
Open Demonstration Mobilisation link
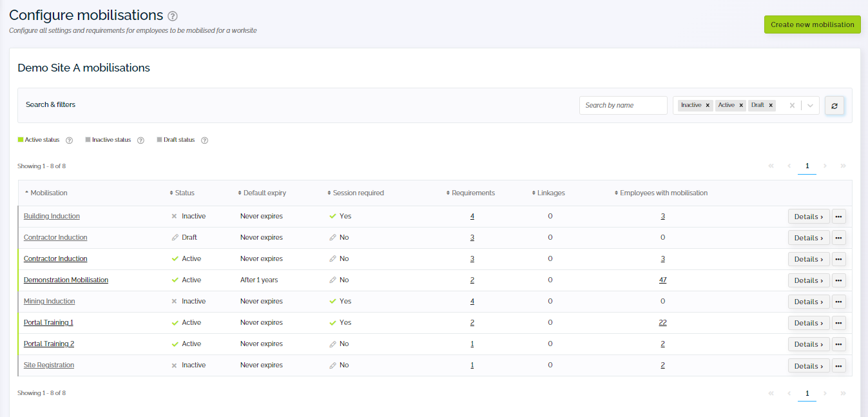(66, 280)
